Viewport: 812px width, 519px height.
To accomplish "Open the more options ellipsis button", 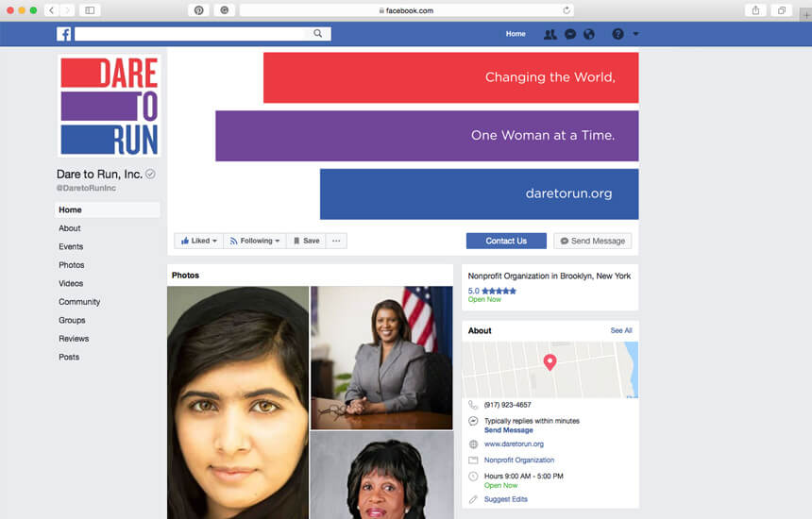I will [336, 241].
